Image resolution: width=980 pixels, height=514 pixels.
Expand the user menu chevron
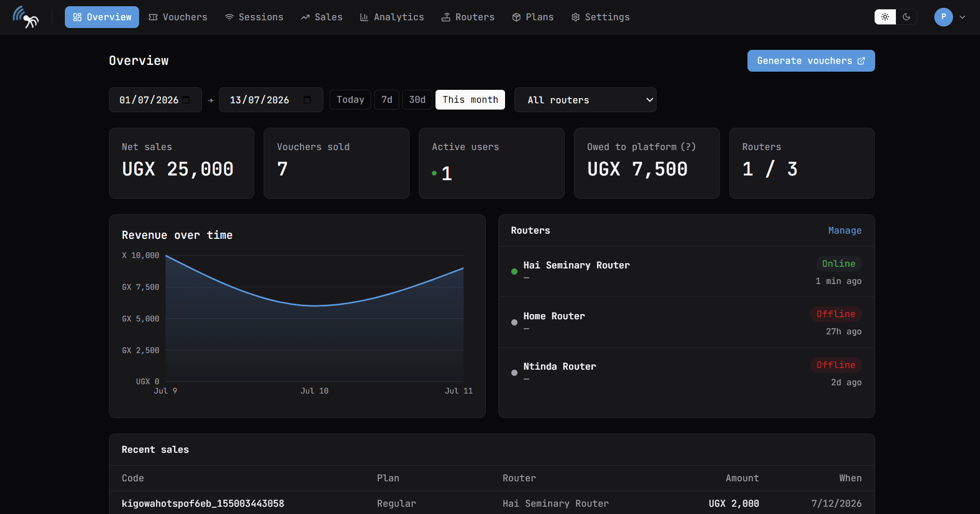[962, 17]
